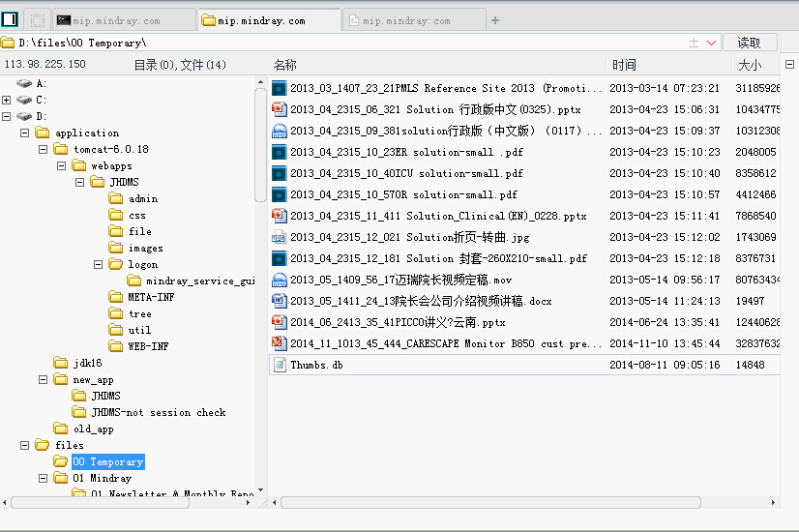This screenshot has width=799, height=532.
Task: Select the JHDMS-not session check folder
Action: coord(159,412)
